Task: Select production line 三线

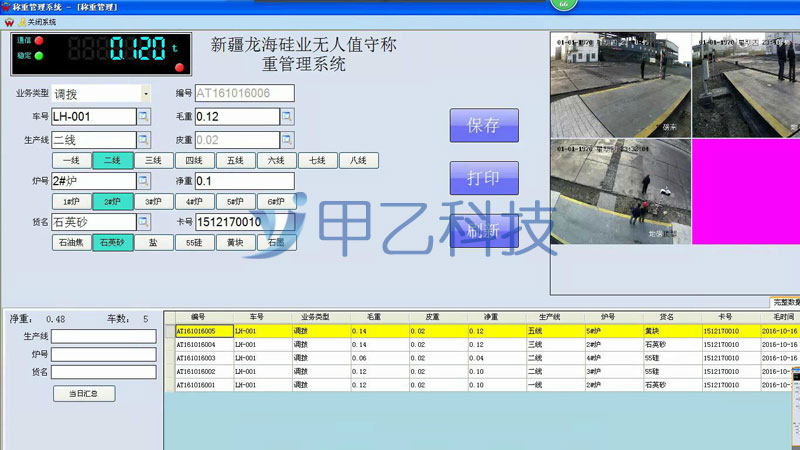Action: (153, 160)
